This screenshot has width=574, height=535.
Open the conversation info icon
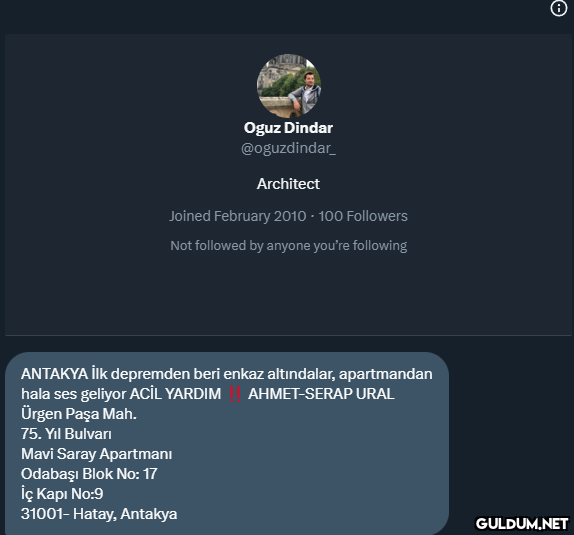point(559,8)
